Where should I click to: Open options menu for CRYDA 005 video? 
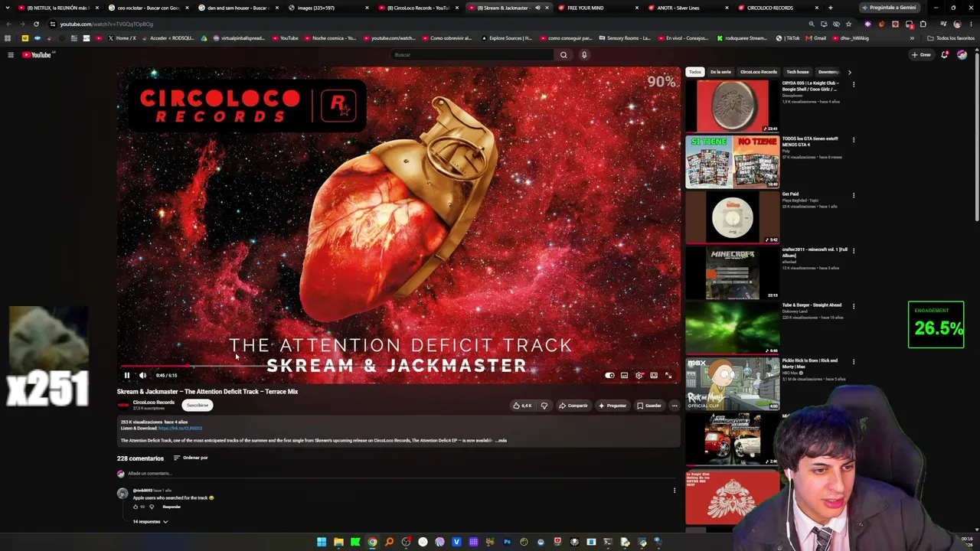[x=854, y=84]
